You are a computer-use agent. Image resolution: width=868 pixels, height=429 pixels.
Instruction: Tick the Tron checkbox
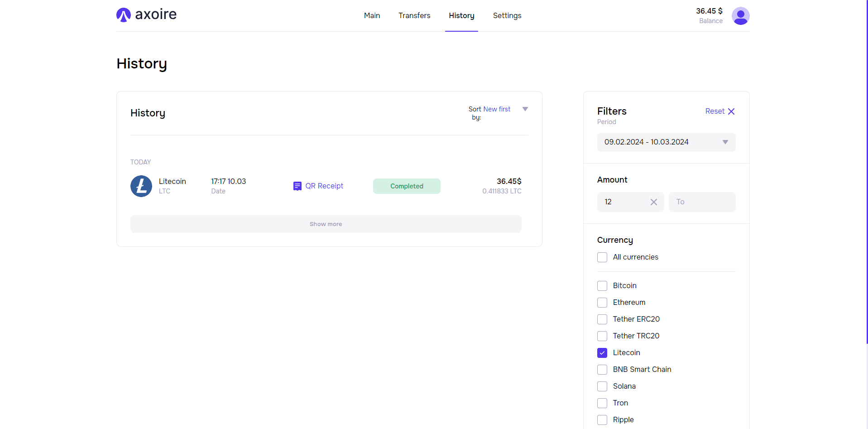(x=602, y=403)
